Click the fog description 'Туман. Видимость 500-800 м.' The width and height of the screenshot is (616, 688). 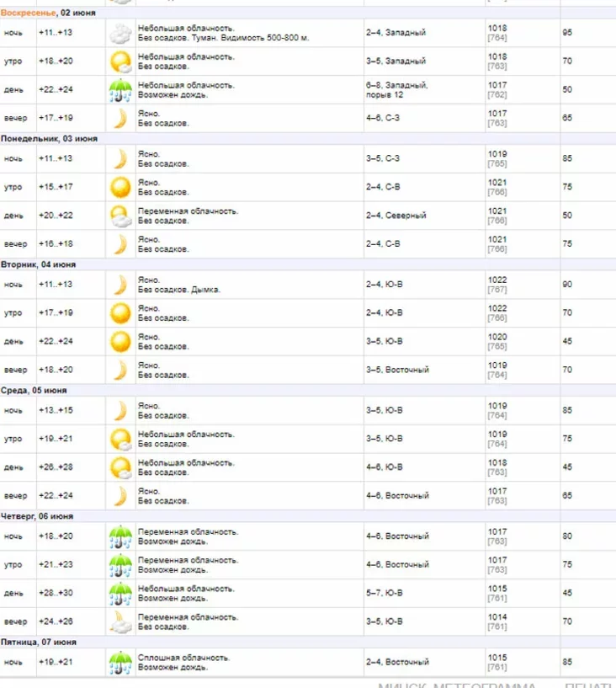coord(250,38)
